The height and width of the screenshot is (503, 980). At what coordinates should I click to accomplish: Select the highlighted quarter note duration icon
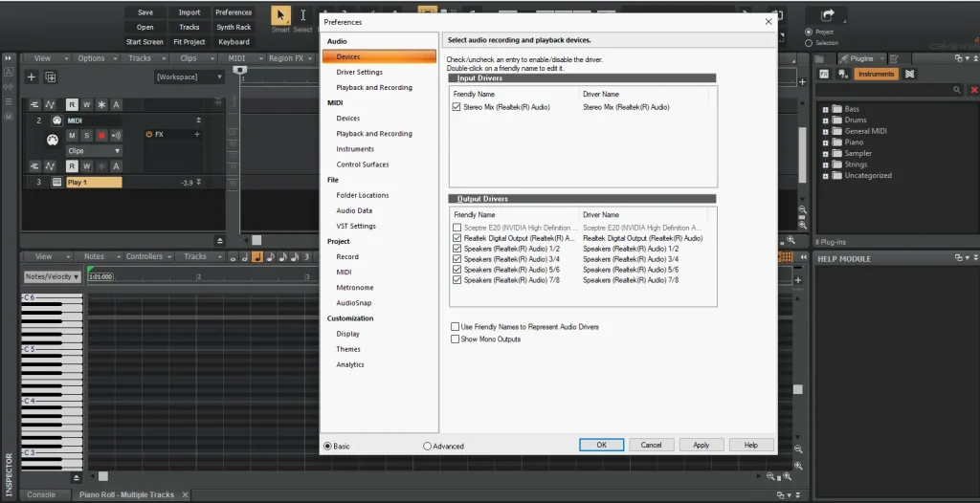click(257, 257)
